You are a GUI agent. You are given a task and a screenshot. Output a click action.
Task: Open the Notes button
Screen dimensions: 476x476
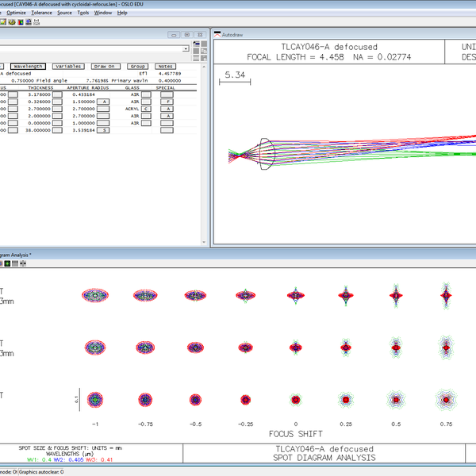coord(165,67)
